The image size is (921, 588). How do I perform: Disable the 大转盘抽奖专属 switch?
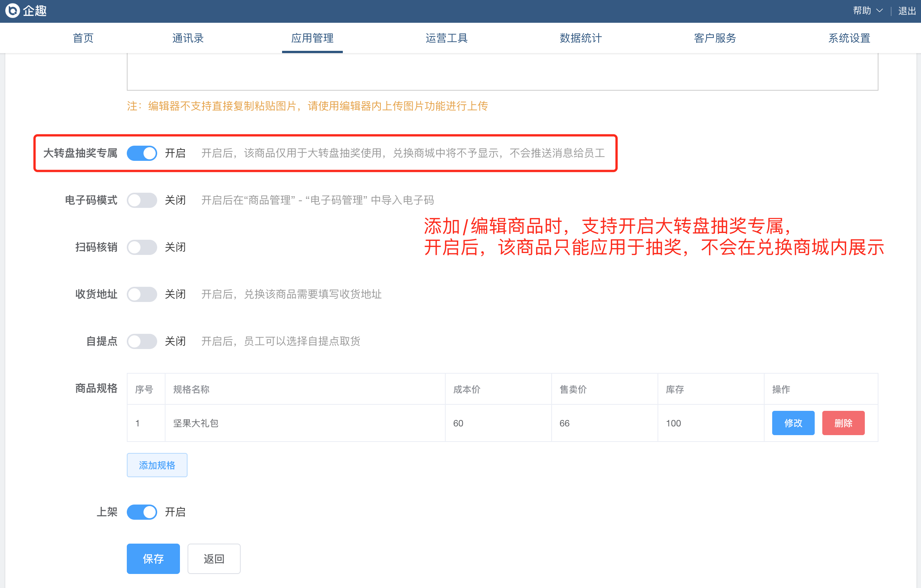(x=142, y=153)
